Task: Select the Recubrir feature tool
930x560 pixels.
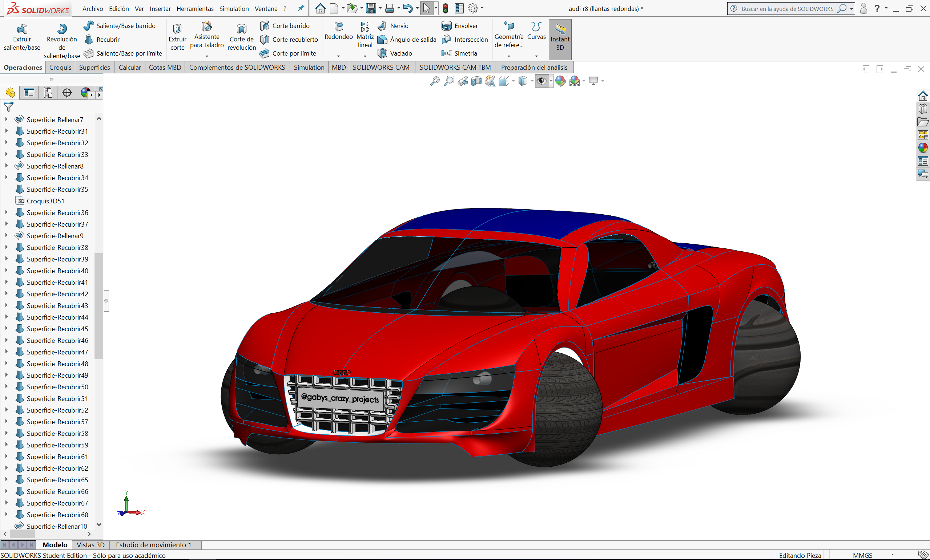Action: (102, 40)
